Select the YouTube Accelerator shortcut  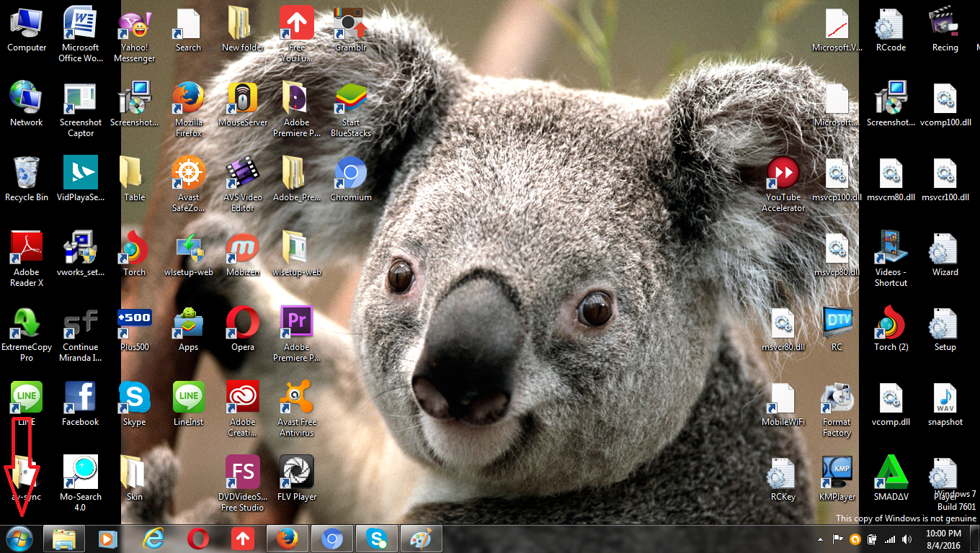tap(783, 184)
